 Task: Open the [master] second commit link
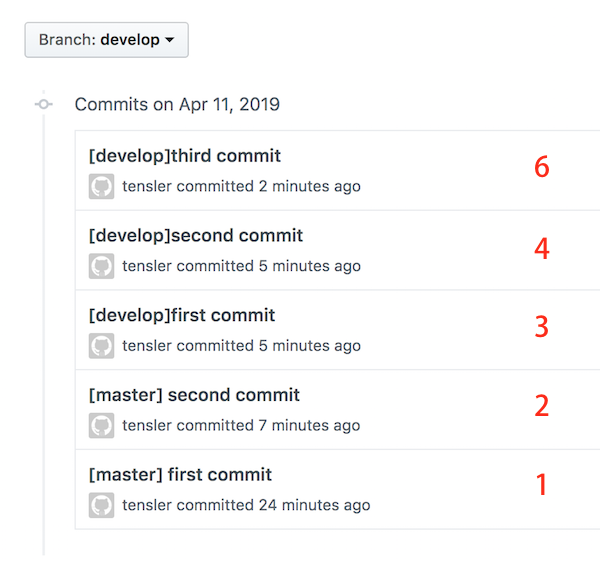point(194,395)
